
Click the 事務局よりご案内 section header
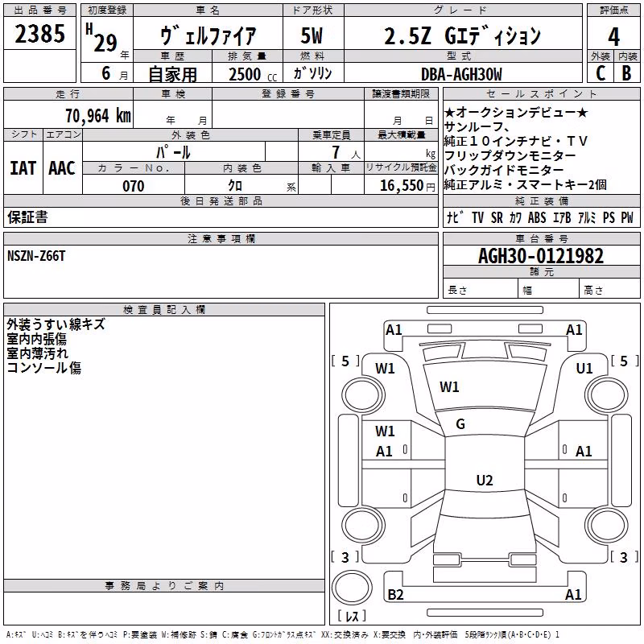point(164,586)
